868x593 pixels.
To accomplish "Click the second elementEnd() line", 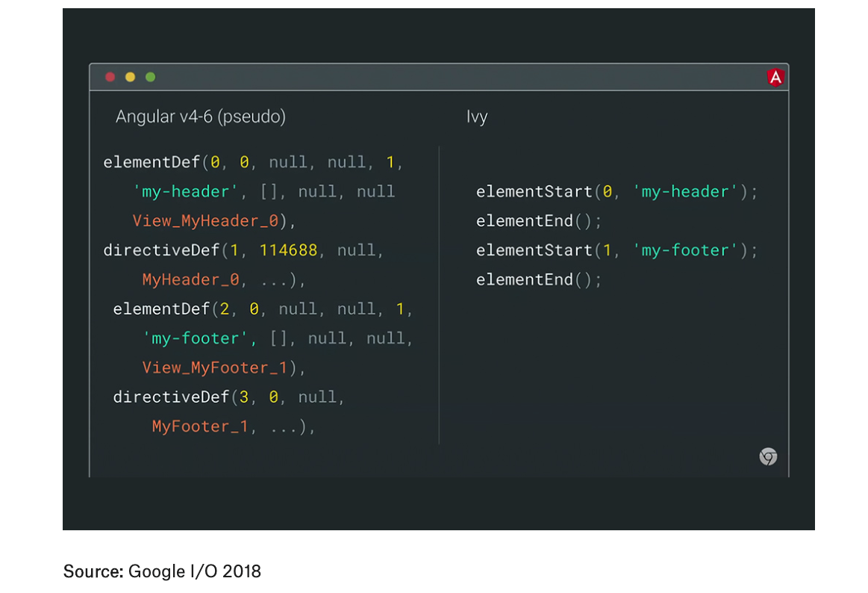I will [539, 279].
